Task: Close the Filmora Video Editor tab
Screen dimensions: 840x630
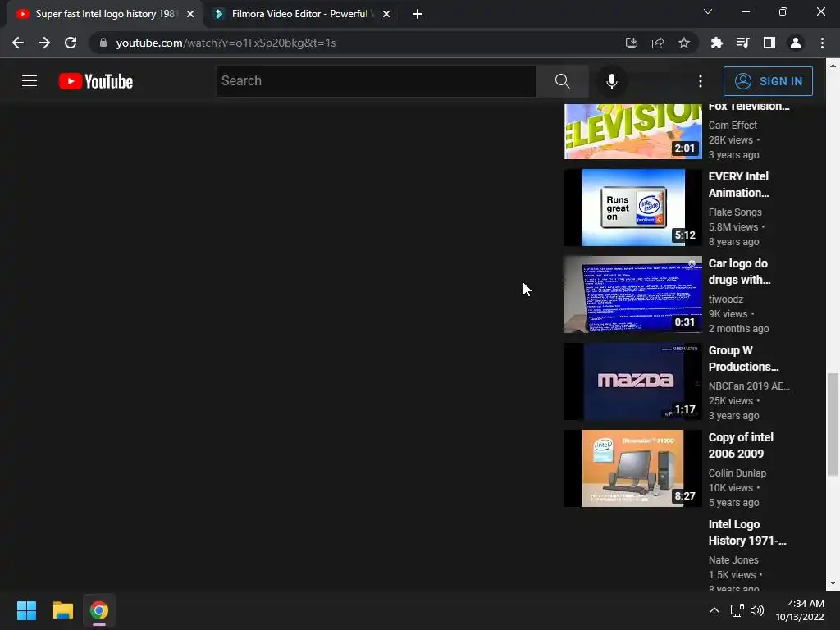Action: (x=386, y=14)
